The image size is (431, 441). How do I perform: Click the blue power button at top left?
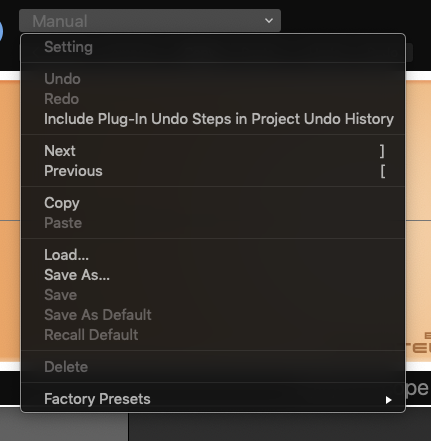point(1,31)
